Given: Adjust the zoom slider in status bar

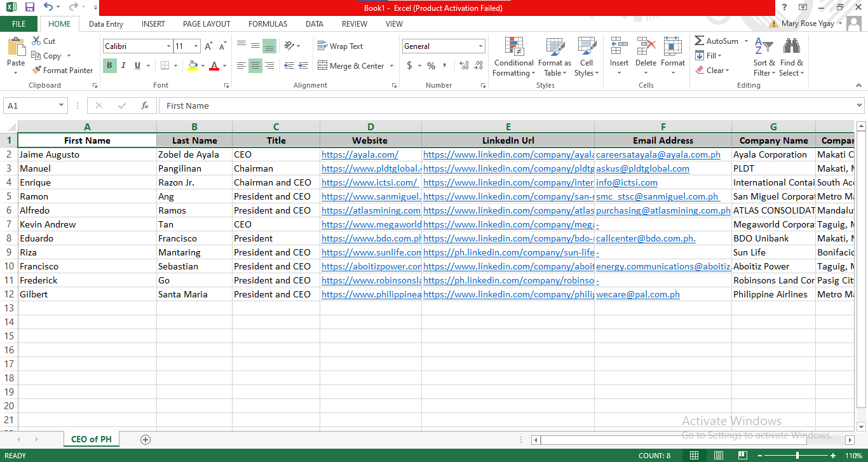Looking at the screenshot, I should tap(797, 456).
